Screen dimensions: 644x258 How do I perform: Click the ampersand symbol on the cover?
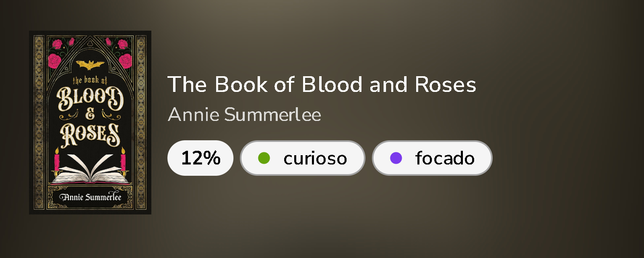pyautogui.click(x=90, y=115)
